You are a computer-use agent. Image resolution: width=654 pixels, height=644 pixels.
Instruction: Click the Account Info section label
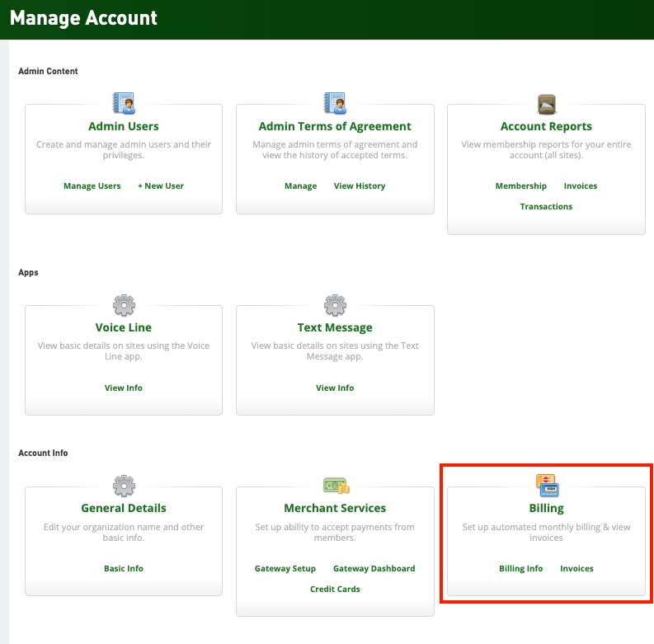click(x=43, y=453)
